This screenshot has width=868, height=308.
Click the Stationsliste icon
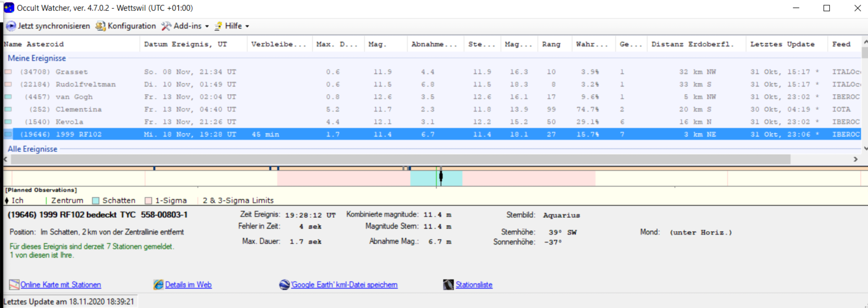[448, 285]
